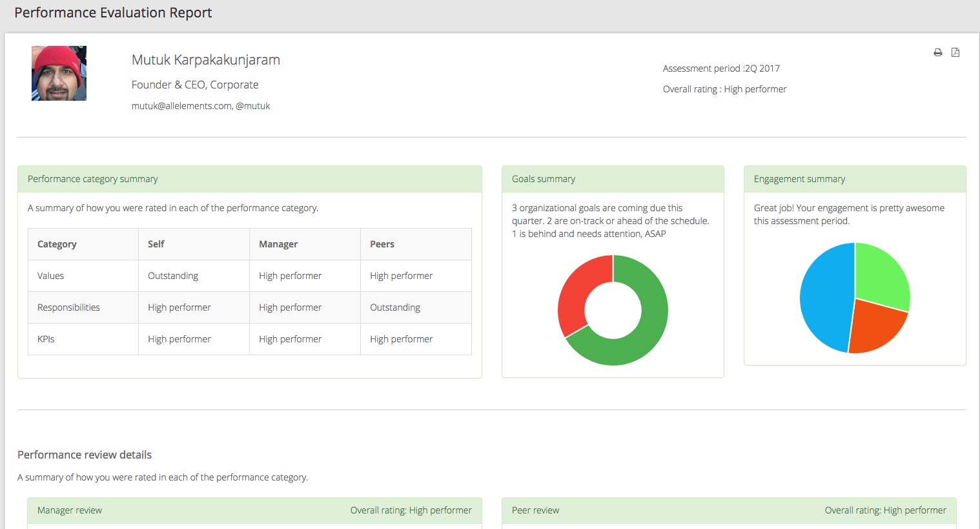Image resolution: width=980 pixels, height=529 pixels.
Task: Click the name Mutuk Karpakakunjaram
Action: click(206, 60)
